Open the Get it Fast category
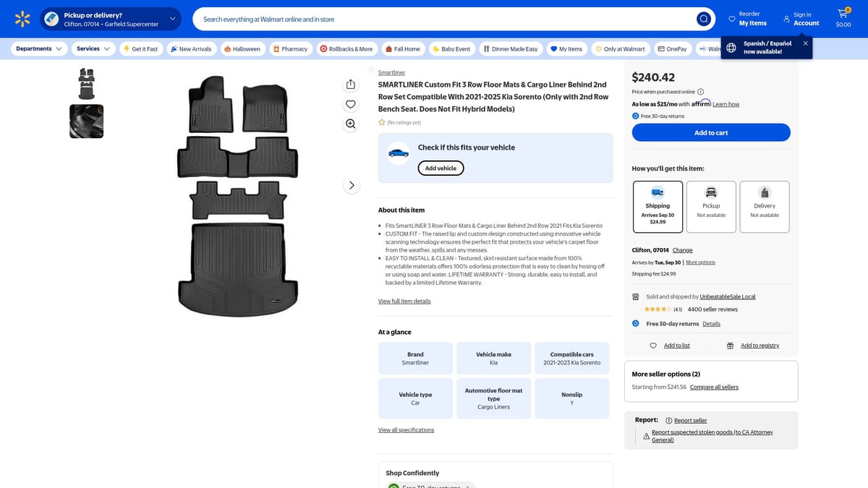 (140, 49)
